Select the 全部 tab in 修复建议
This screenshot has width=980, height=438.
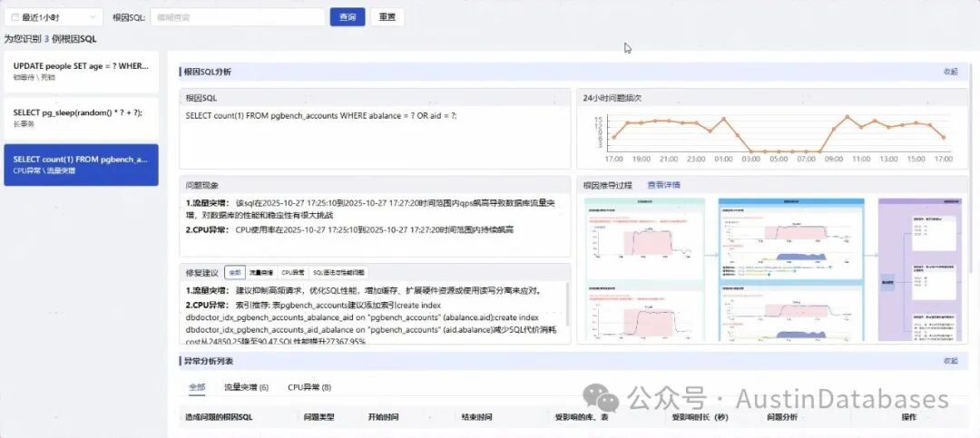pyautogui.click(x=234, y=272)
